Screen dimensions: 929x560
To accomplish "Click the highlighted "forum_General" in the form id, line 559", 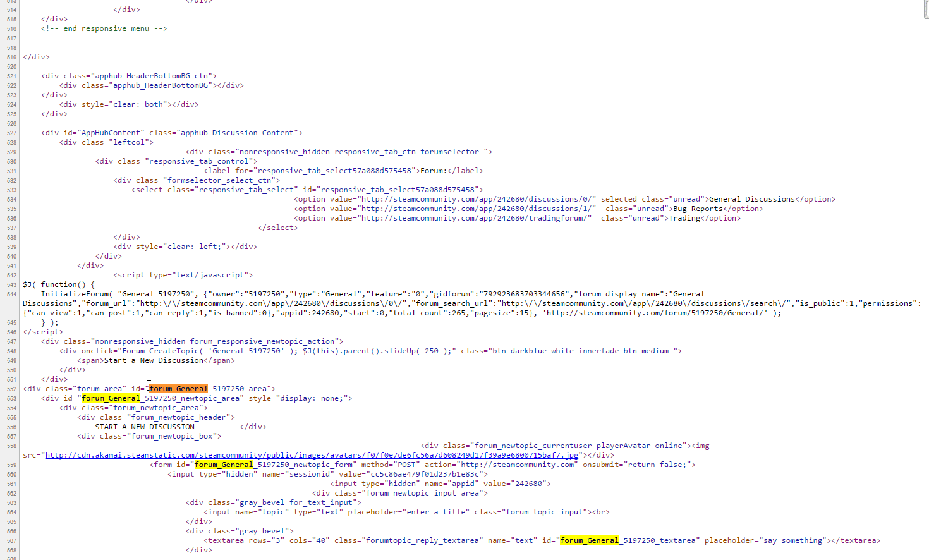I will click(x=224, y=465).
